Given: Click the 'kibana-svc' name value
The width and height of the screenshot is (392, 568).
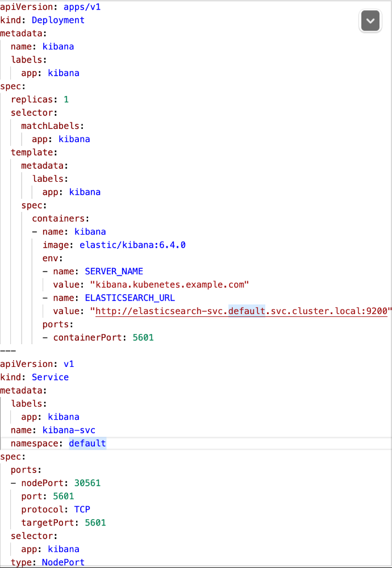Looking at the screenshot, I should pos(69,430).
